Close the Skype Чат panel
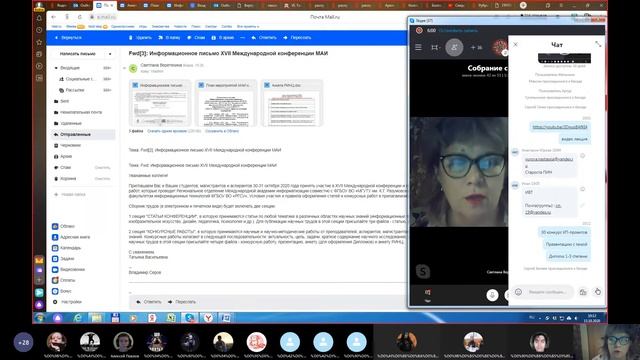Image resolution: width=640 pixels, height=360 pixels. pyautogui.click(x=516, y=44)
